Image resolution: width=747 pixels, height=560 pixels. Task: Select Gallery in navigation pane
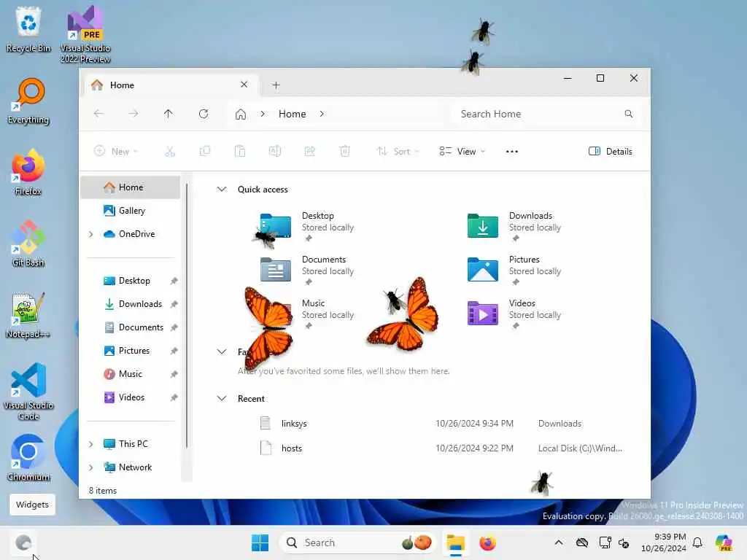pyautogui.click(x=130, y=211)
